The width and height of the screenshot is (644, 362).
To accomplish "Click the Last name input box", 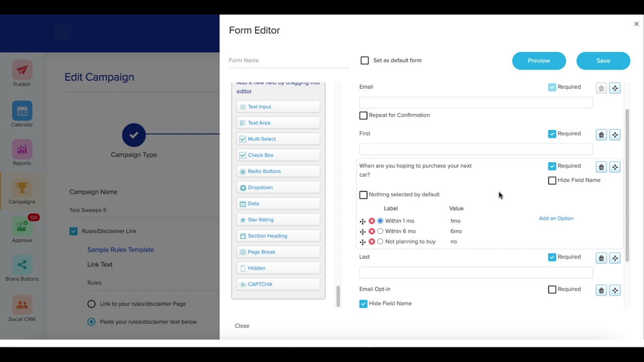I will (476, 273).
